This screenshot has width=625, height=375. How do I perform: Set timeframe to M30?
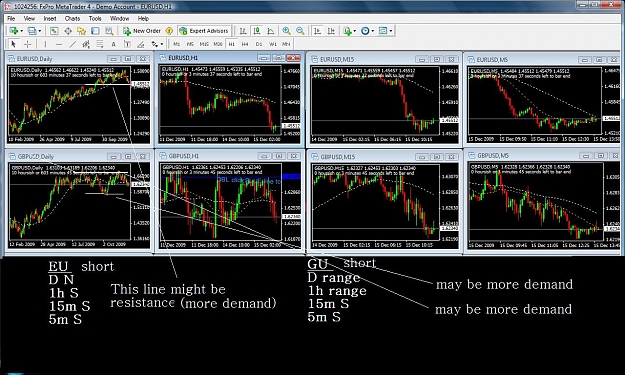coord(218,44)
